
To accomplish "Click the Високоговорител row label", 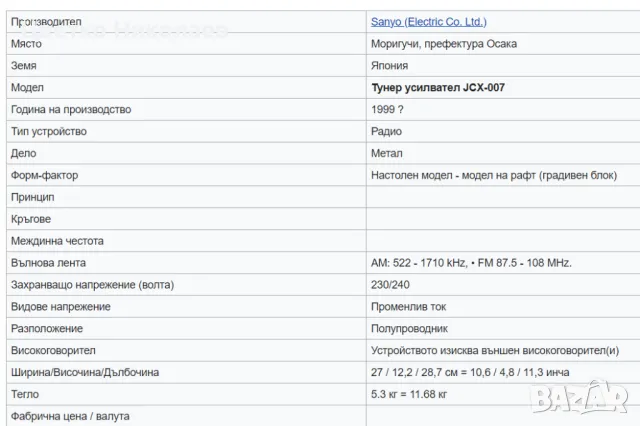I will coord(52,350).
